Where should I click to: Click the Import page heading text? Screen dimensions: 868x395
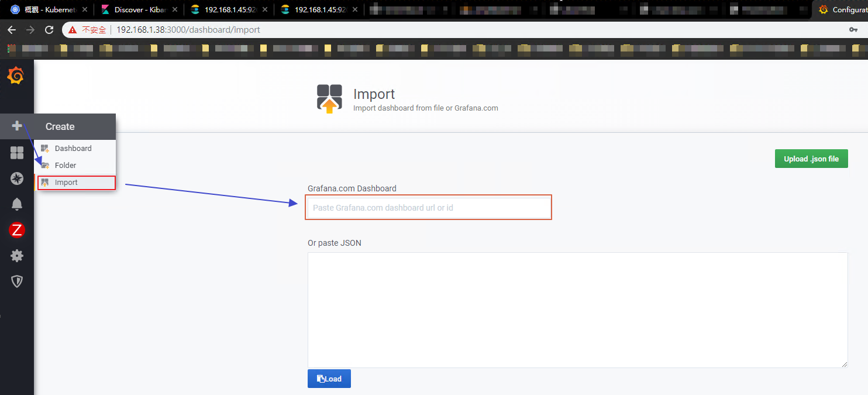[x=374, y=94]
